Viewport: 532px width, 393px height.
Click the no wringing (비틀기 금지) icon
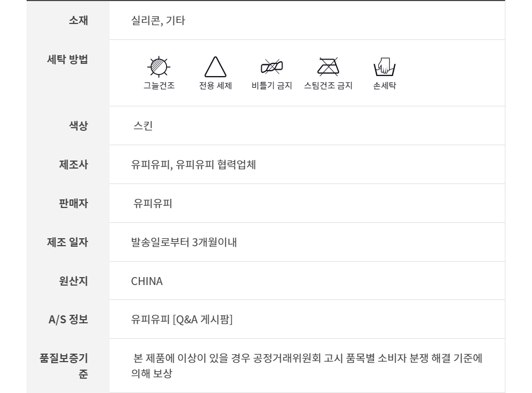click(271, 66)
